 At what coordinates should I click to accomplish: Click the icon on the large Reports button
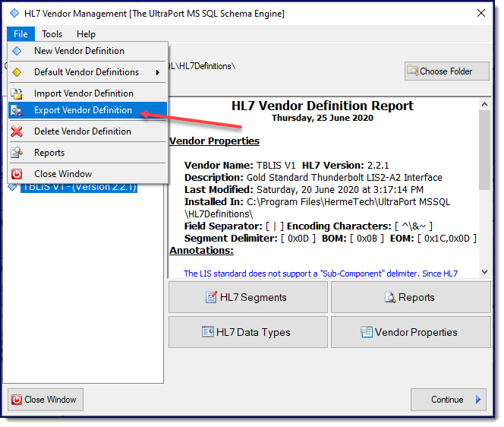(390, 297)
